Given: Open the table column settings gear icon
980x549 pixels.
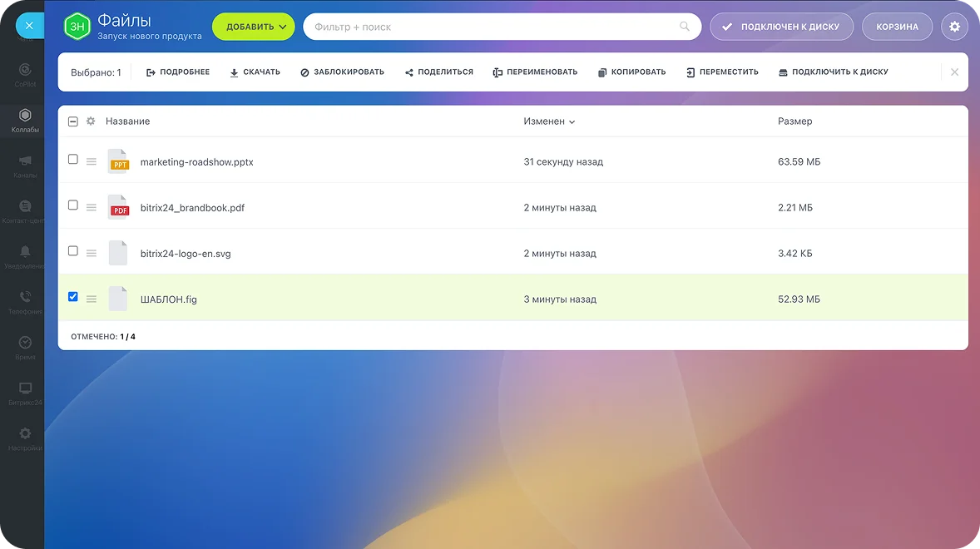Looking at the screenshot, I should [x=91, y=121].
